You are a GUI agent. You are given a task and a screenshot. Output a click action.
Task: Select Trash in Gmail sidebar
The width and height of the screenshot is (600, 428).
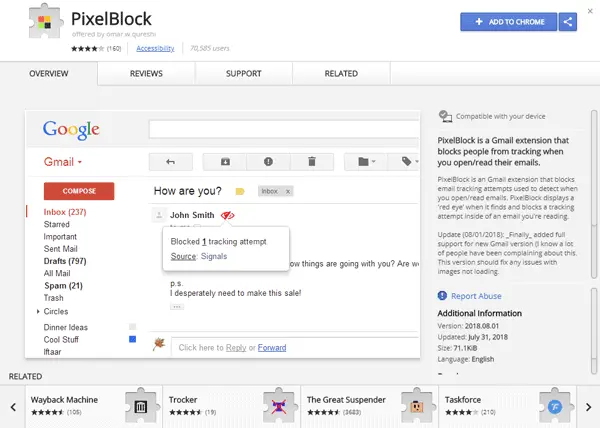pos(54,298)
